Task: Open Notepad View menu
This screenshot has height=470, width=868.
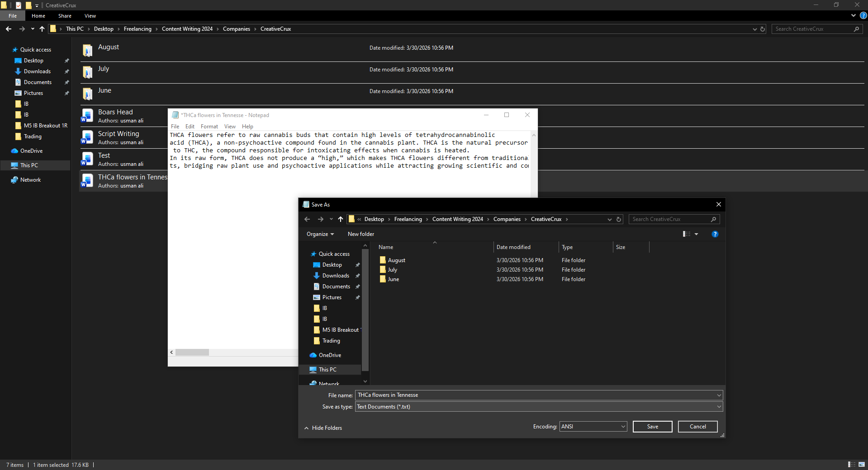Action: tap(230, 127)
